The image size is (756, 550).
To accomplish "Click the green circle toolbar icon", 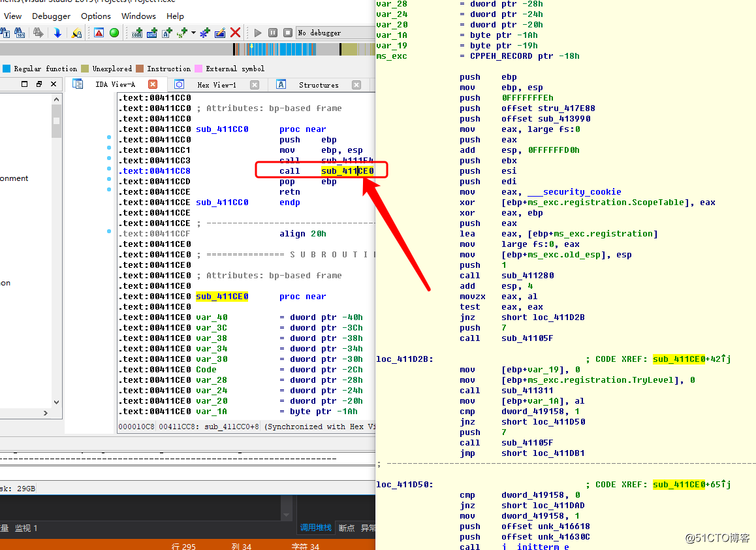I will [x=114, y=33].
